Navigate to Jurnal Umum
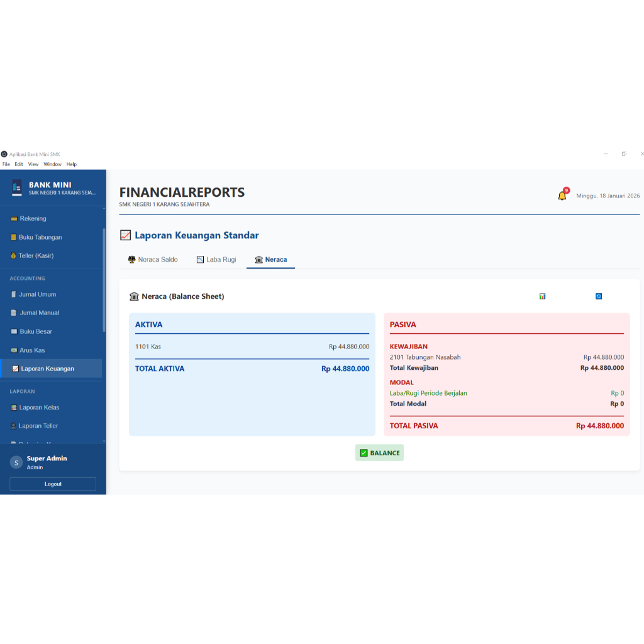The image size is (644, 644). [x=51, y=294]
